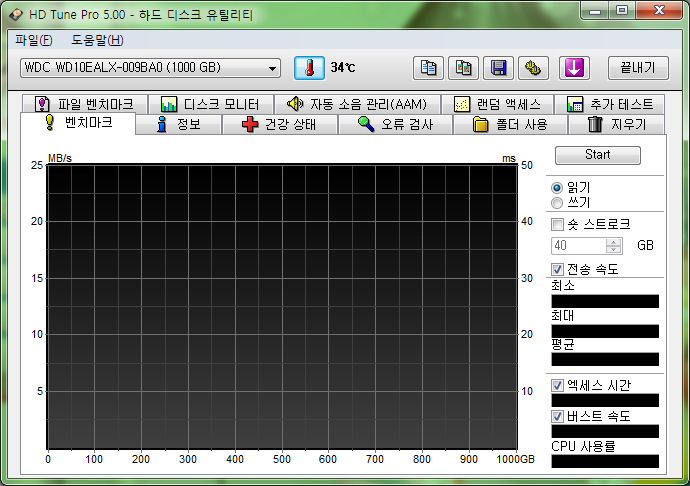Decrease short stroke GB value stepper
This screenshot has height=486, width=690.
point(613,250)
